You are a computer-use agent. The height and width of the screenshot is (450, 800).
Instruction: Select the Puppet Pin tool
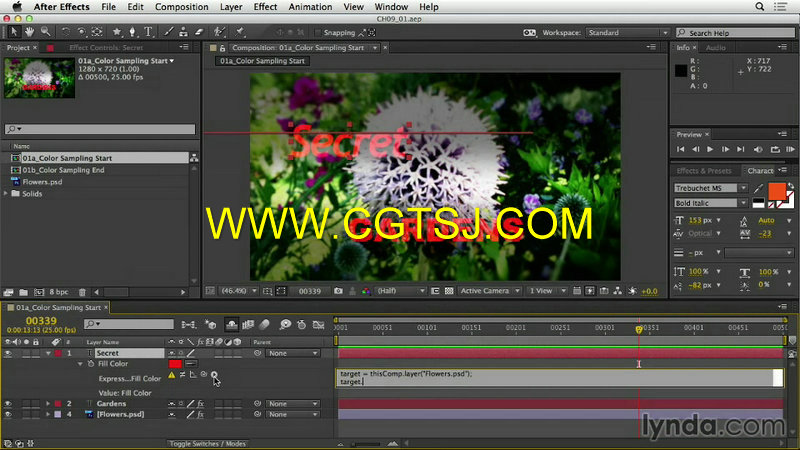coord(239,32)
